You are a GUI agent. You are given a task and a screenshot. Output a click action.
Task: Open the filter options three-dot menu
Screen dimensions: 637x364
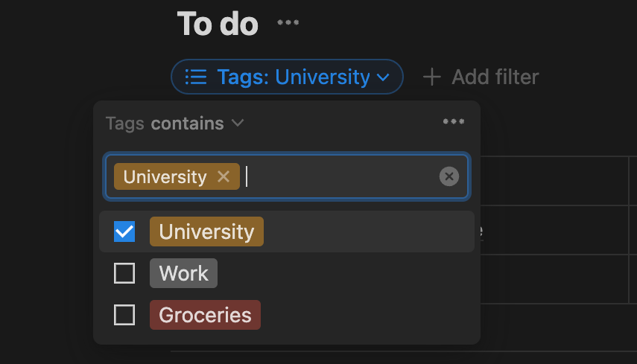(x=454, y=122)
